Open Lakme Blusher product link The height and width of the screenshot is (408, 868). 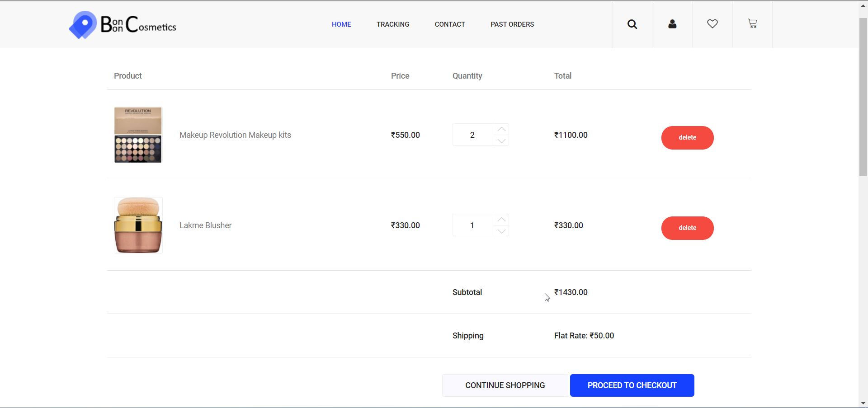coord(205,225)
